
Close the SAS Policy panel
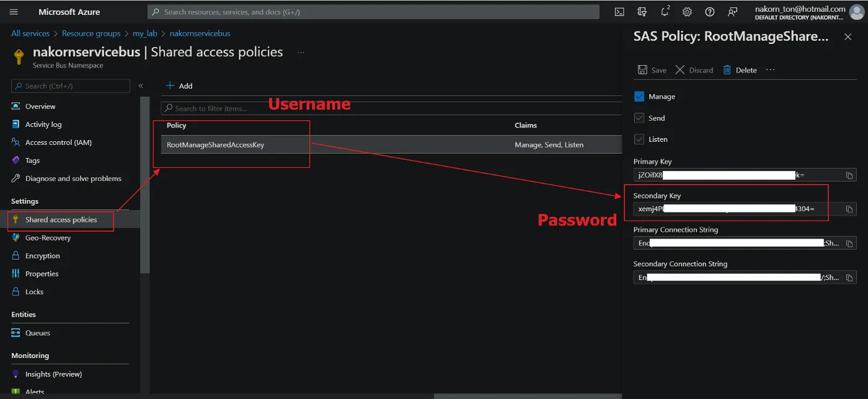(848, 37)
